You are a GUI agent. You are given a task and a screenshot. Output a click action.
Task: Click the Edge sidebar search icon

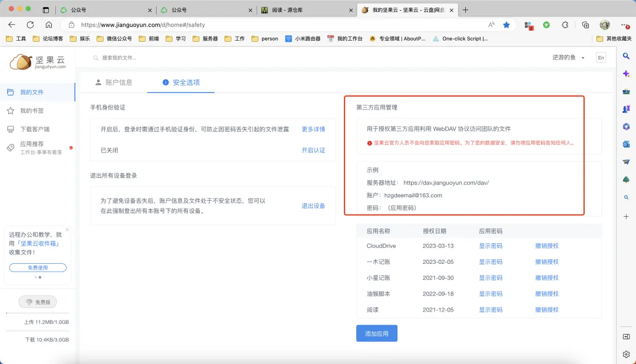626,56
